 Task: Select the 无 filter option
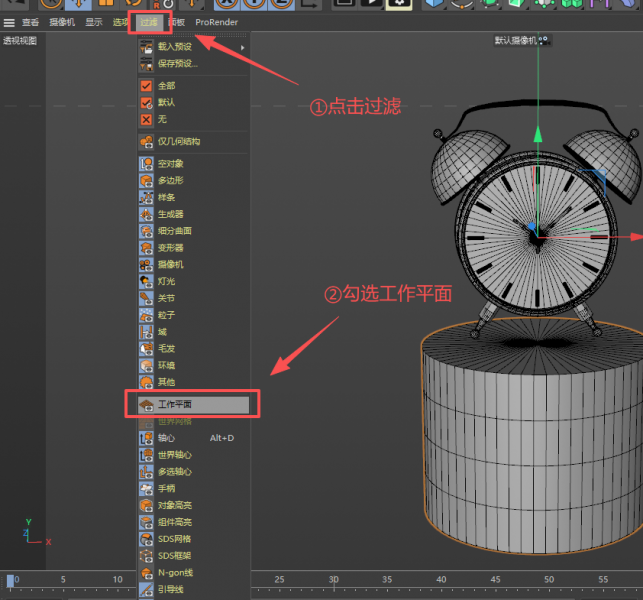coord(193,119)
